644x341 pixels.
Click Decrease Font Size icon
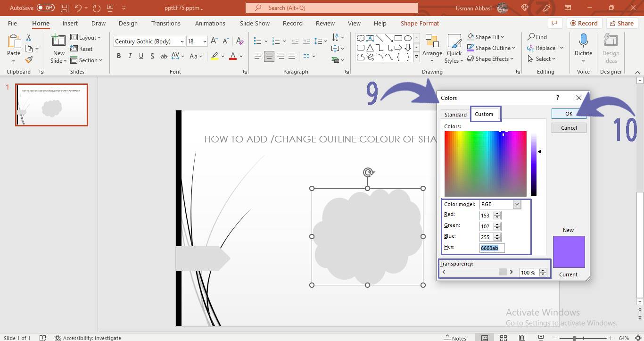point(226,42)
